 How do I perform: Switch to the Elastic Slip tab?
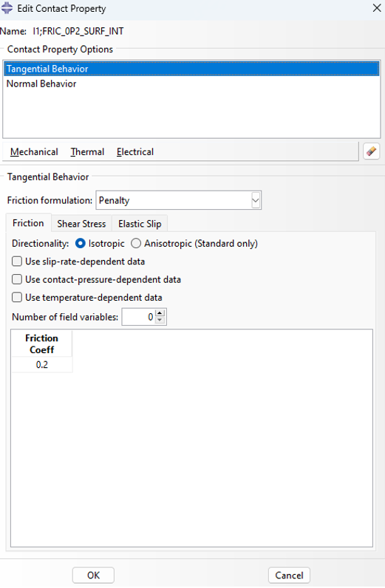click(x=140, y=224)
